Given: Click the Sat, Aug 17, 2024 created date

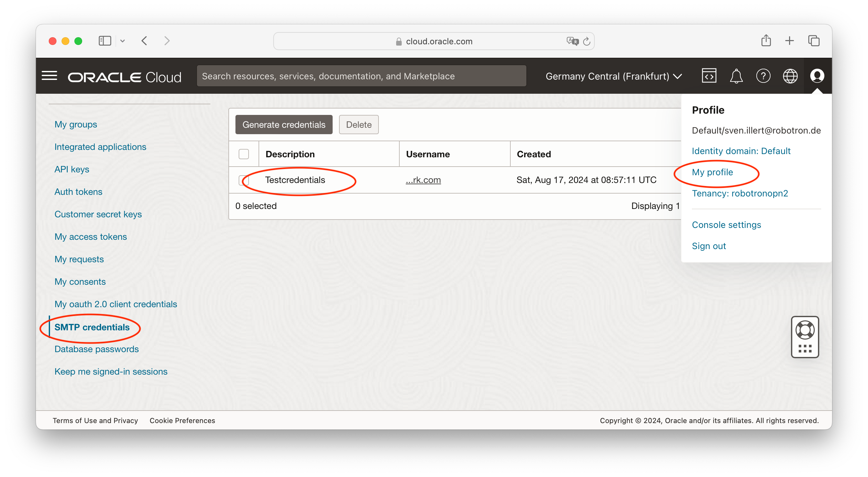Looking at the screenshot, I should click(x=586, y=180).
